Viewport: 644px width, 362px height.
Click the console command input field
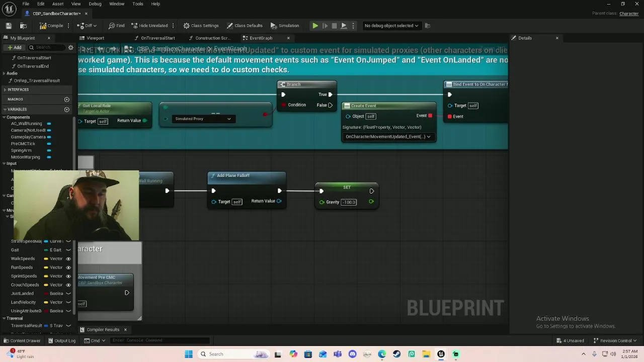click(159, 341)
